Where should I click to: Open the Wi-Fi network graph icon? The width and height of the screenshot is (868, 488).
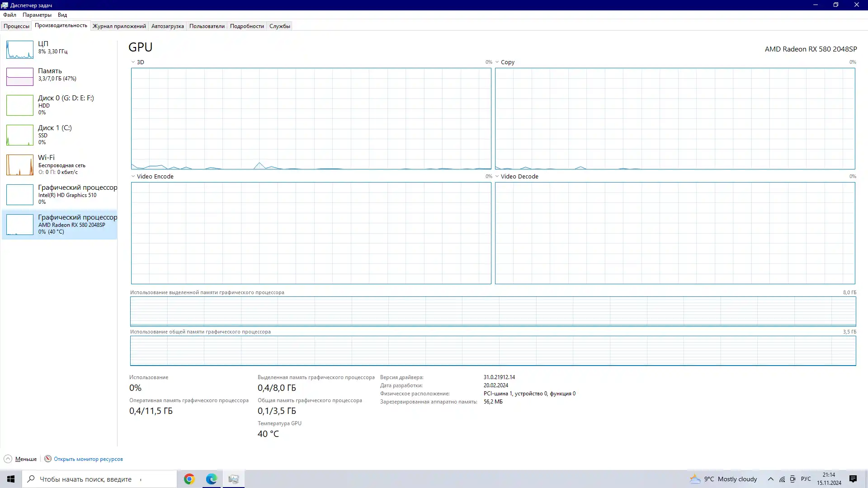20,165
